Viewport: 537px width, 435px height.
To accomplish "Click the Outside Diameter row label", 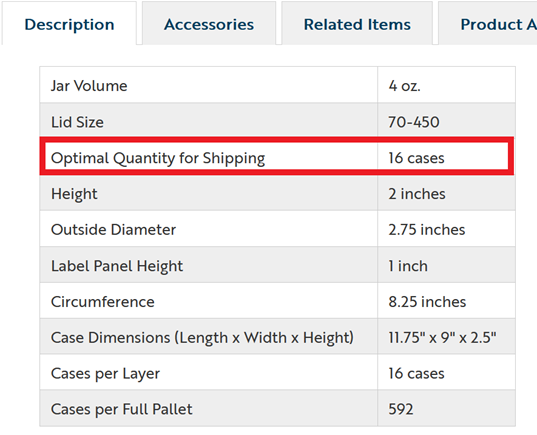I will pos(113,229).
